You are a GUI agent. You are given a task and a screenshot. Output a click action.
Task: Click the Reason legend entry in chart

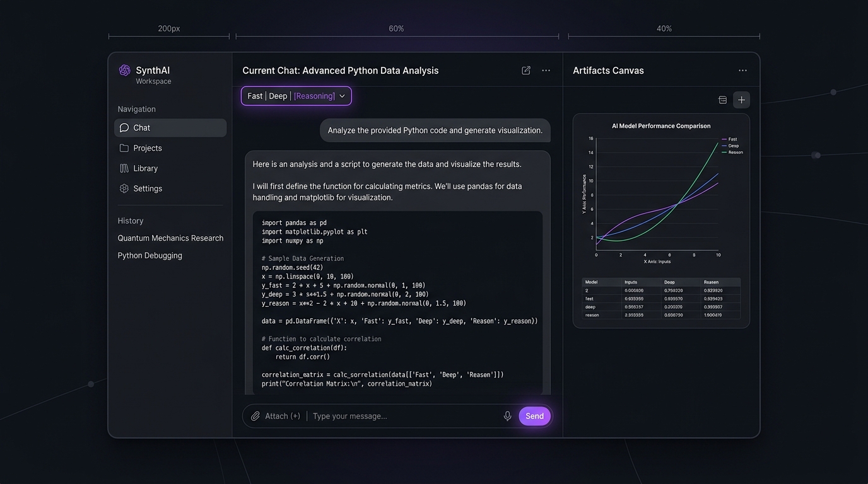pos(732,153)
